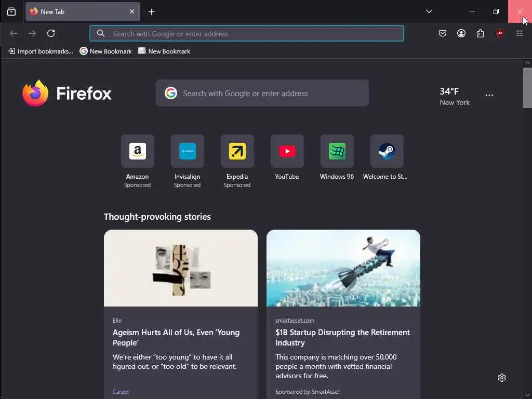The width and height of the screenshot is (532, 399).
Task: Focus the address bar search field
Action: click(247, 34)
